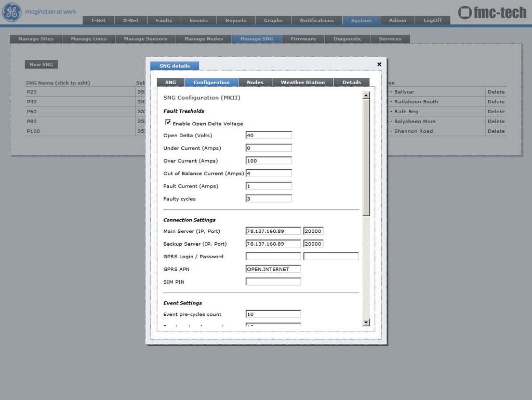
Task: Delete the Balysheen More row
Action: pos(496,121)
